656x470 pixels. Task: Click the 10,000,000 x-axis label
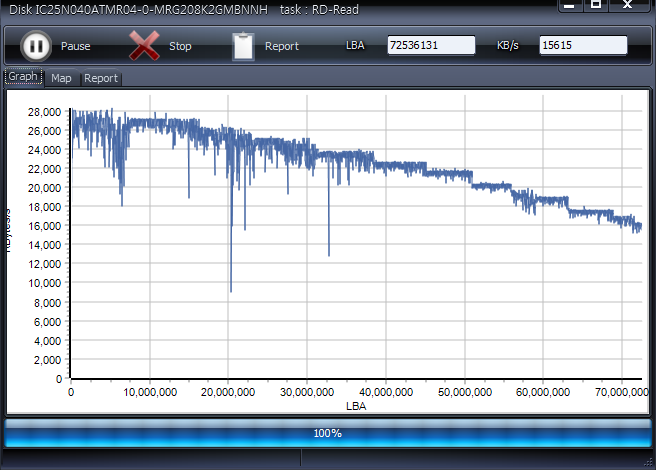click(x=150, y=392)
